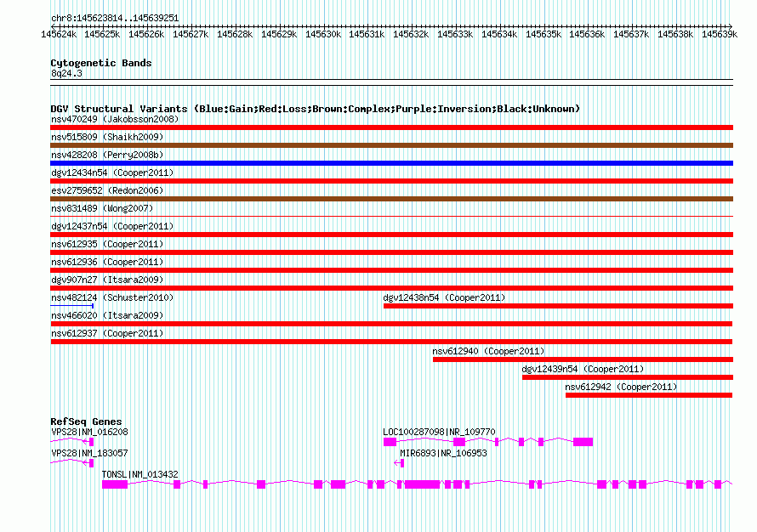Select the red nsv470249 loss bar
This screenshot has height=532, width=757.
click(x=391, y=127)
